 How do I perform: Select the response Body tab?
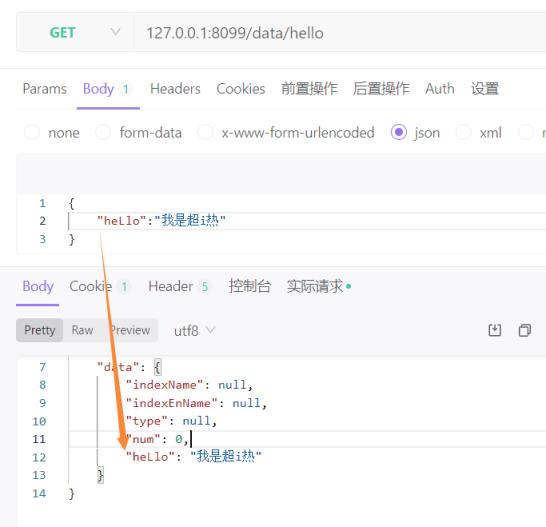38,286
